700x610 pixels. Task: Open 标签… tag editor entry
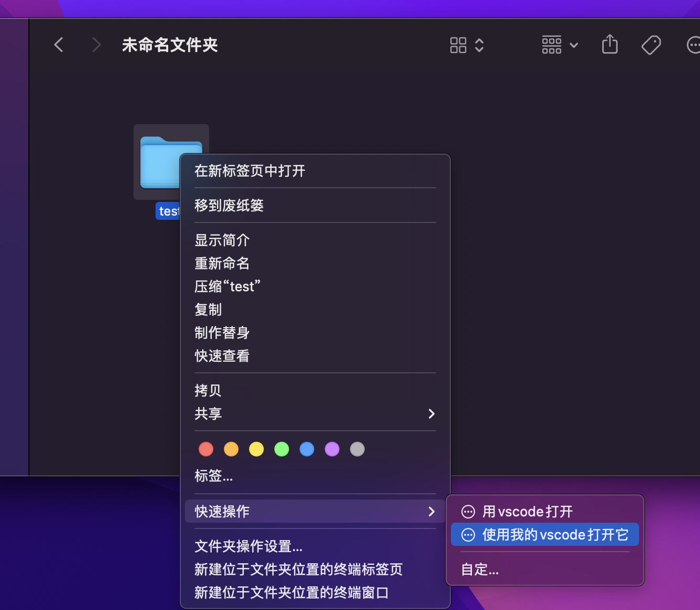315,476
